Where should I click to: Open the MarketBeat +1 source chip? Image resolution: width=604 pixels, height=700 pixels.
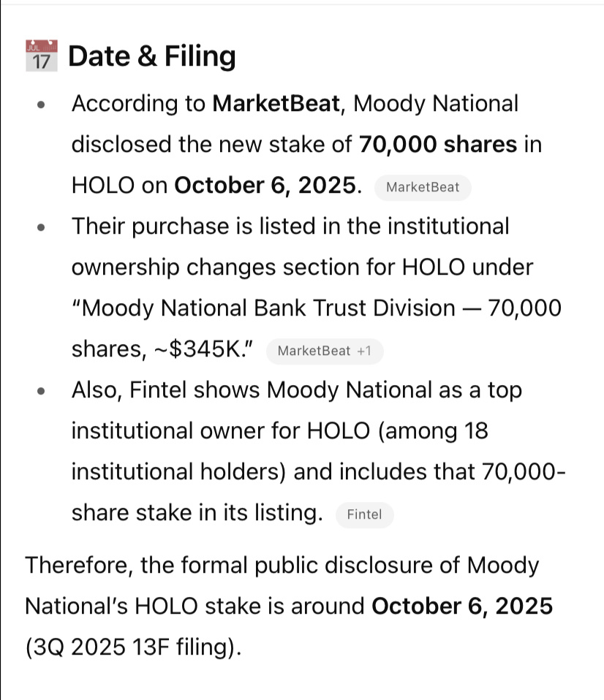click(x=325, y=351)
